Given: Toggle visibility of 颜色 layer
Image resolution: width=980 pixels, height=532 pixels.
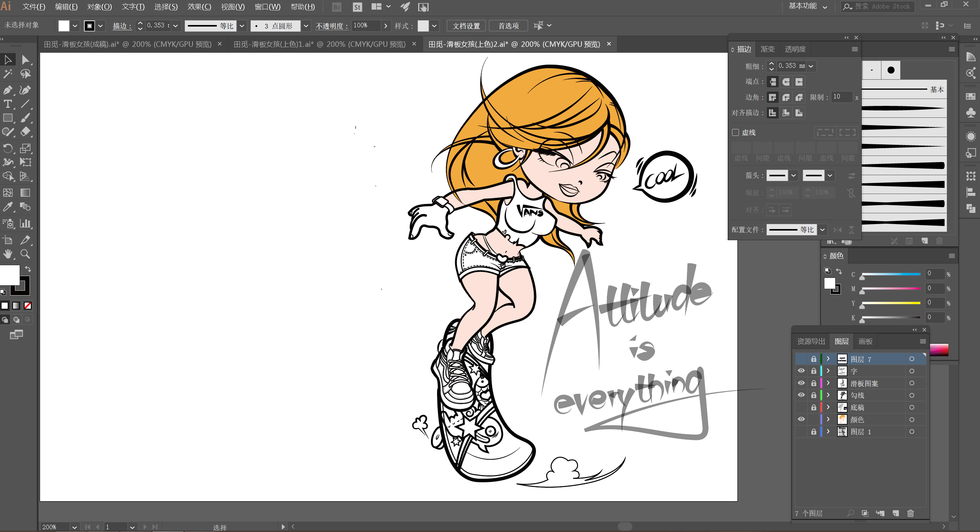Looking at the screenshot, I should (801, 419).
